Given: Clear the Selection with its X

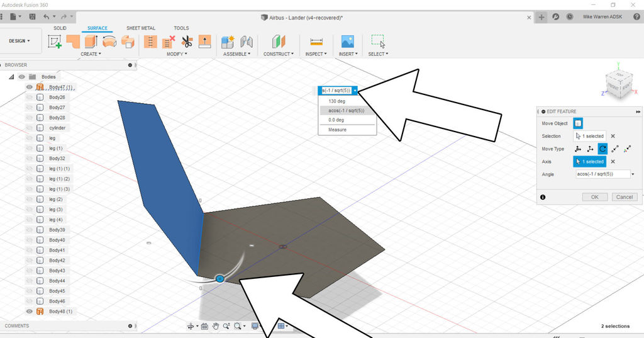Looking at the screenshot, I should (613, 136).
